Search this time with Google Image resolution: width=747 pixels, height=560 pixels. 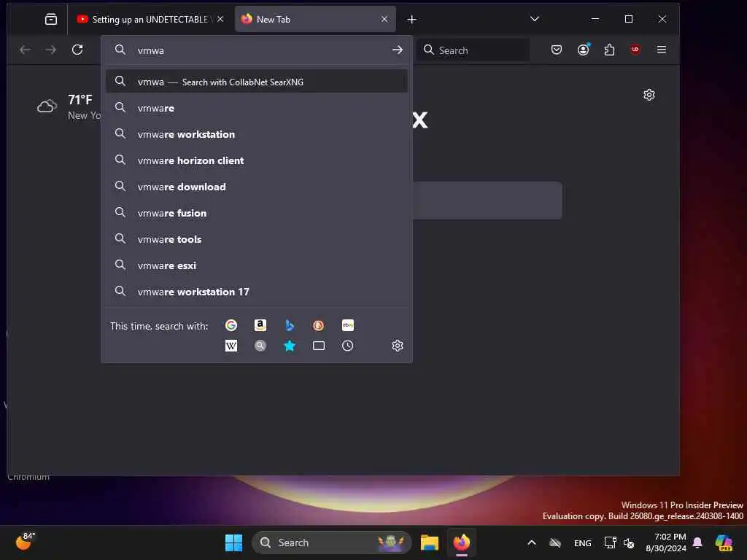coord(231,325)
